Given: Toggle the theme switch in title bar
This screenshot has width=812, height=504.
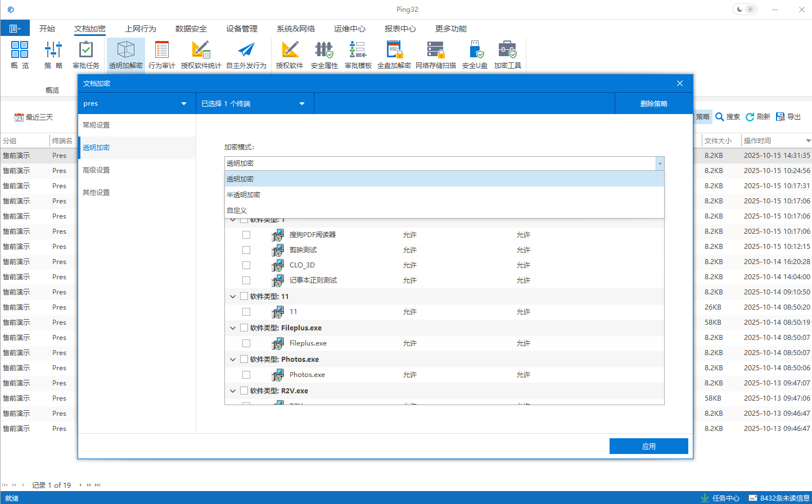Looking at the screenshot, I should pyautogui.click(x=745, y=10).
